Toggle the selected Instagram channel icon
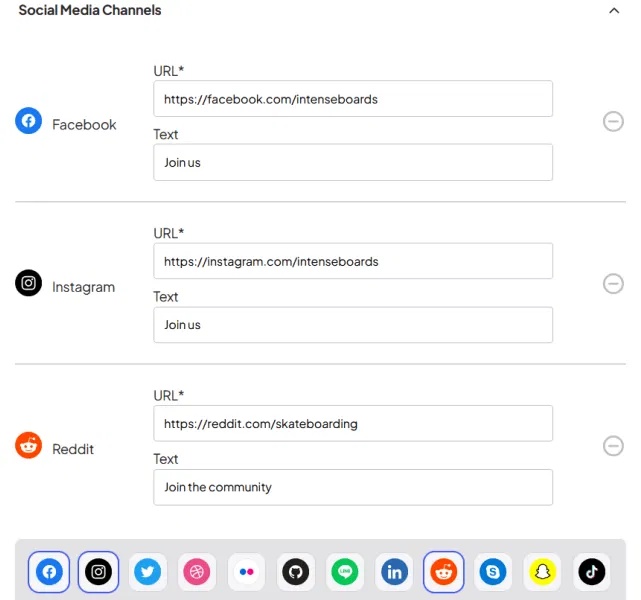641x600 pixels. coord(98,572)
